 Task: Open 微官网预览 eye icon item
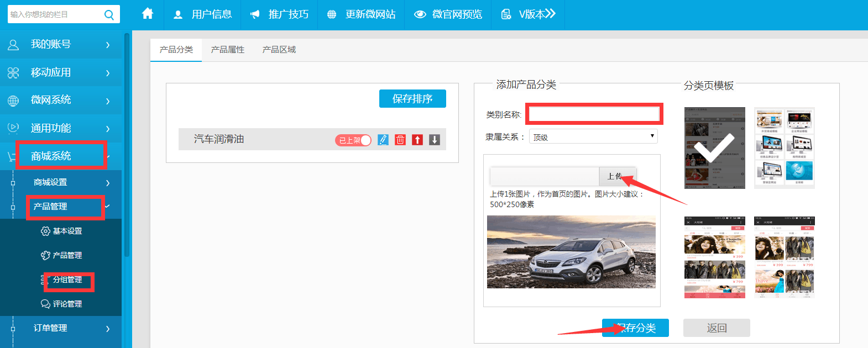pyautogui.click(x=448, y=14)
